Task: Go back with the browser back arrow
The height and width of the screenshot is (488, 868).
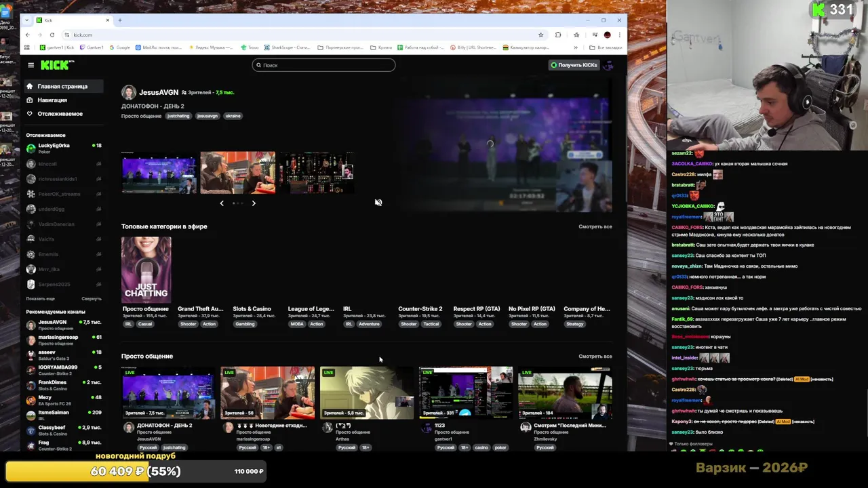Action: click(x=27, y=35)
